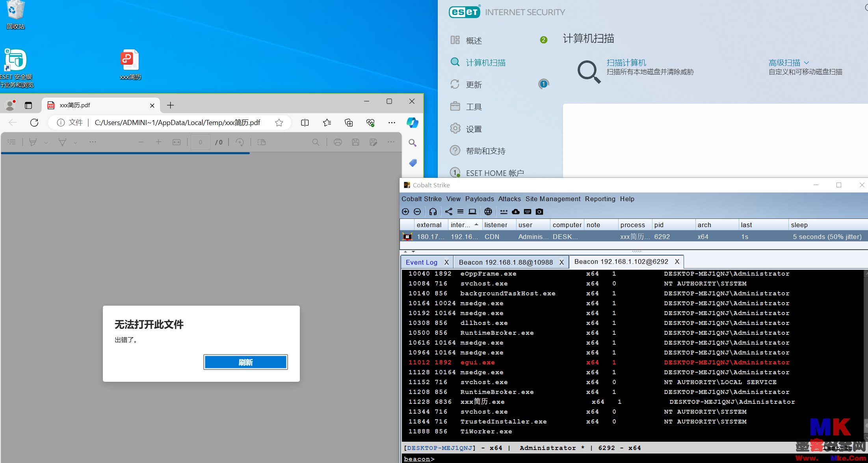Viewport: 868px width, 463px height.
Task: Expand the ESET 高级扫描 dropdown
Action: pos(789,63)
